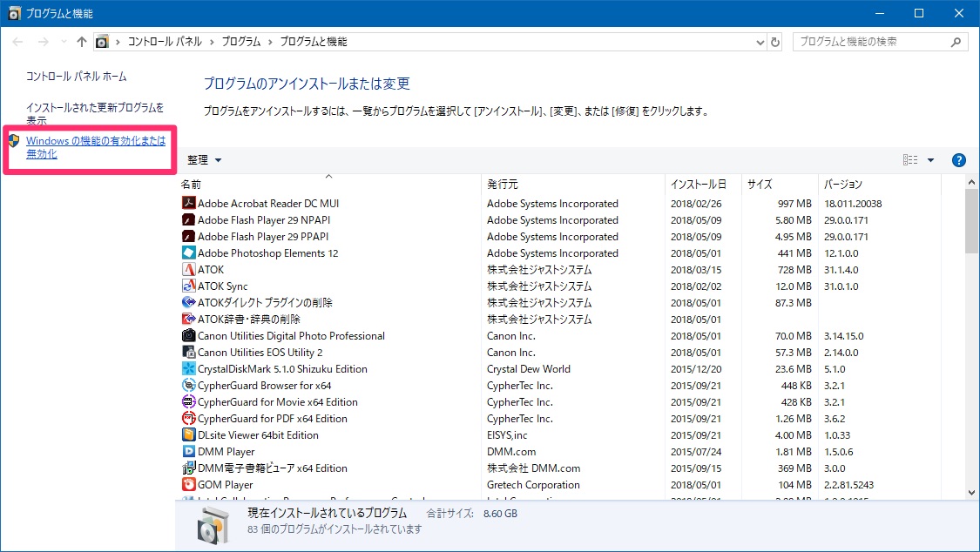
Task: Open the blue help question mark icon
Action: (959, 160)
